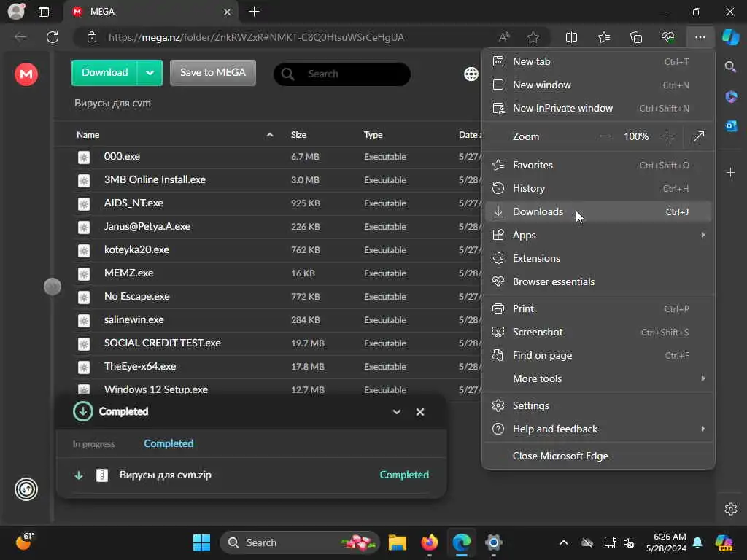Close the transfers panel X
The image size is (747, 560).
[419, 412]
